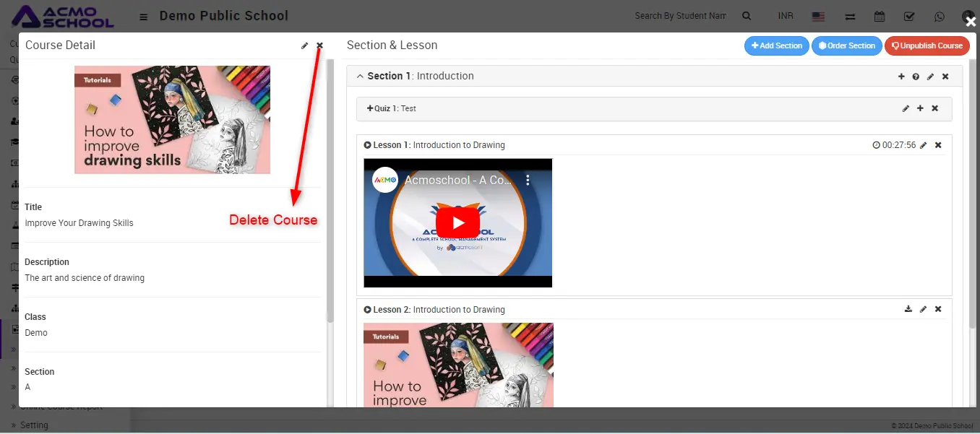Click the question mark quiz icon in Section 1
The image size is (980, 434).
[x=916, y=77]
